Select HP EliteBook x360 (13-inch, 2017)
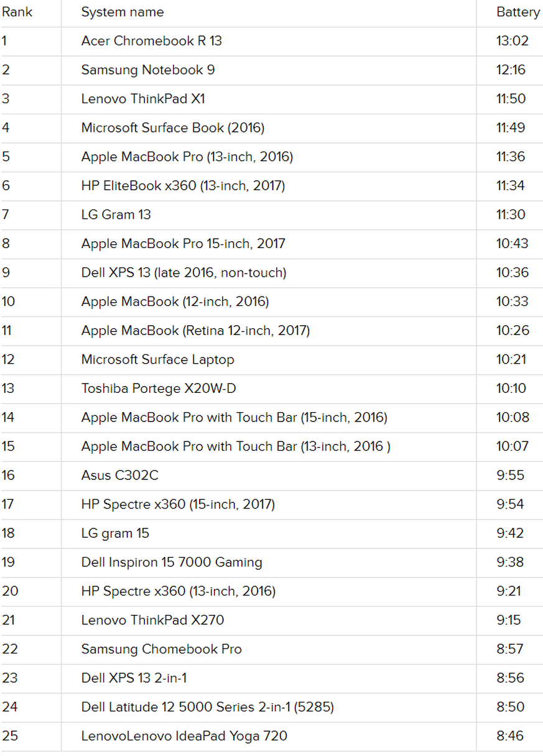This screenshot has width=543, height=756. point(183,186)
